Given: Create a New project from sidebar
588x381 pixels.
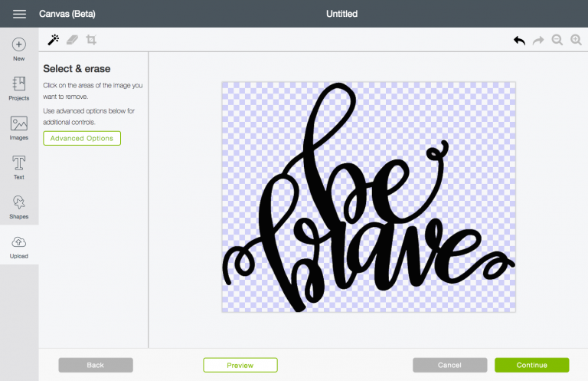Looking at the screenshot, I should pos(19,50).
